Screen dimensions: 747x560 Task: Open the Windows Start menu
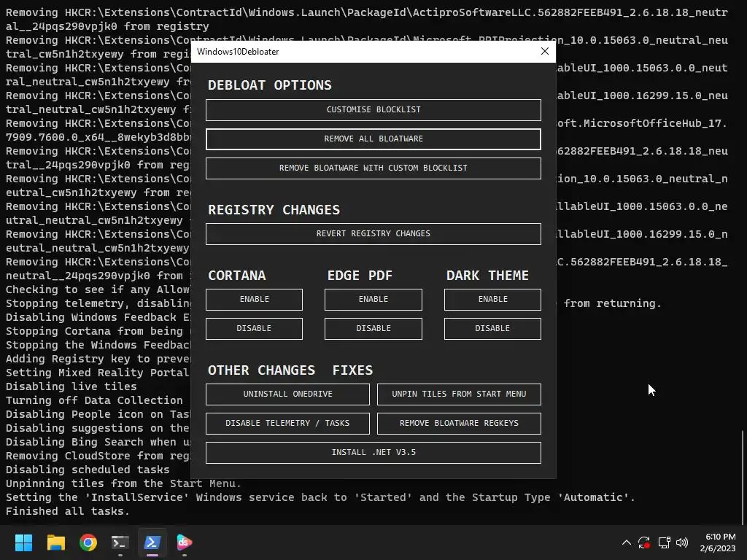pyautogui.click(x=23, y=542)
